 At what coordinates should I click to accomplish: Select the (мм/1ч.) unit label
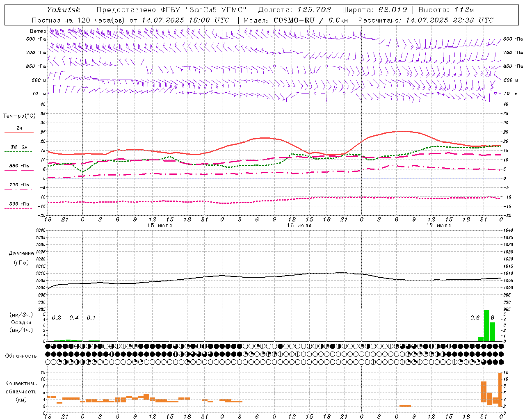pyautogui.click(x=21, y=330)
